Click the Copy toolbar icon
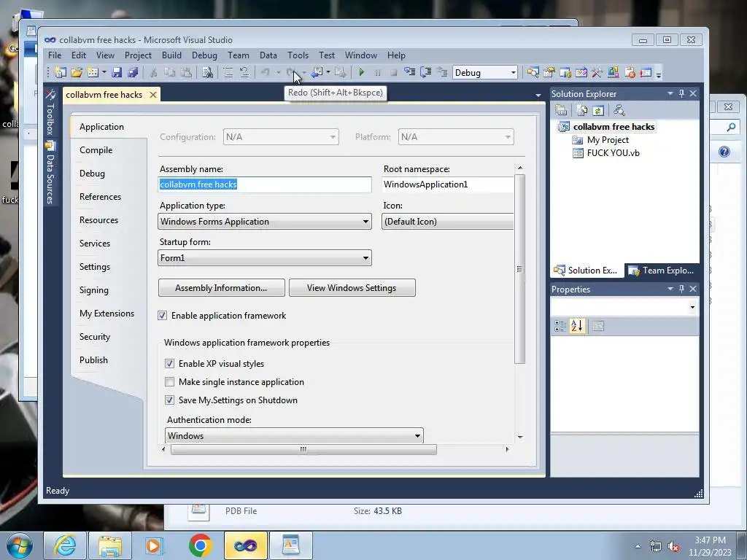The height and width of the screenshot is (560, 747). coord(169,72)
